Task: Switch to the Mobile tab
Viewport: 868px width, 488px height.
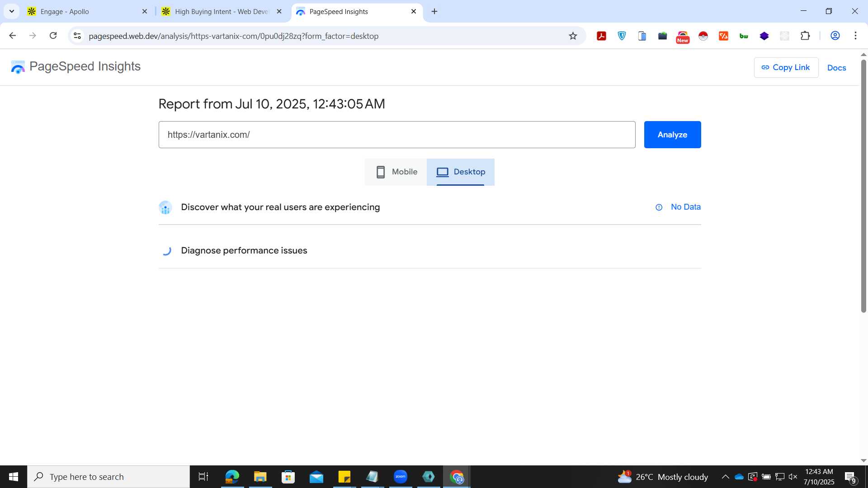Action: point(396,172)
